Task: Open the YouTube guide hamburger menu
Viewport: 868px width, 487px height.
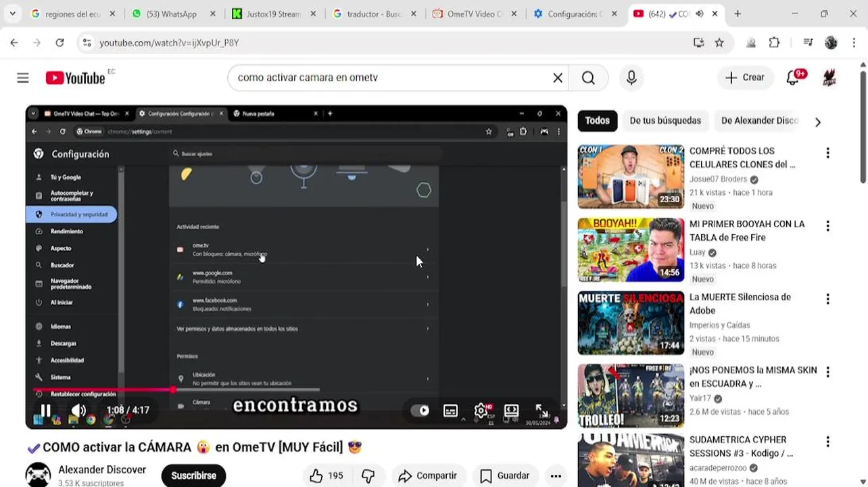Action: (23, 78)
